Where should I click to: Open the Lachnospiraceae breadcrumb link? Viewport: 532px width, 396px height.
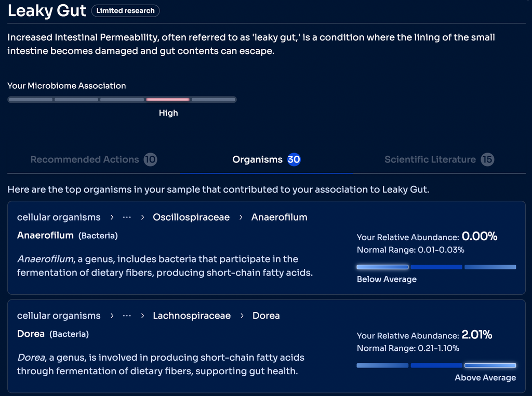192,316
